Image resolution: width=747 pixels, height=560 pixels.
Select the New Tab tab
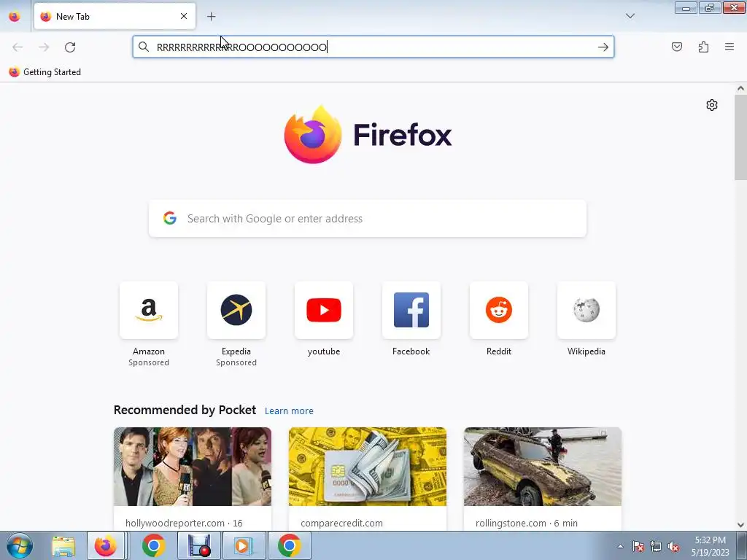[x=115, y=16]
